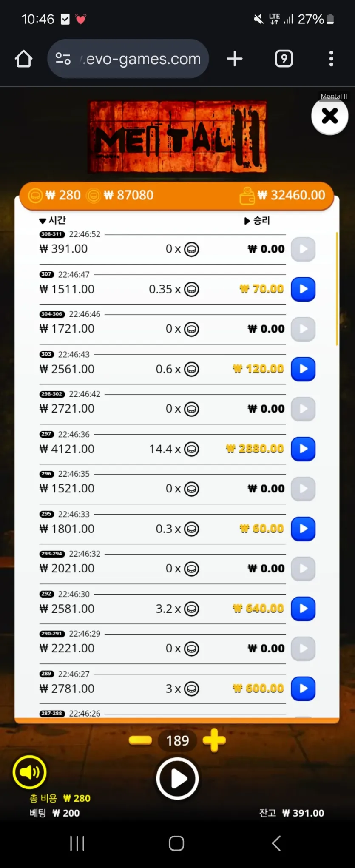Open the browser three-dot menu
The image size is (355, 868).
coord(331,59)
